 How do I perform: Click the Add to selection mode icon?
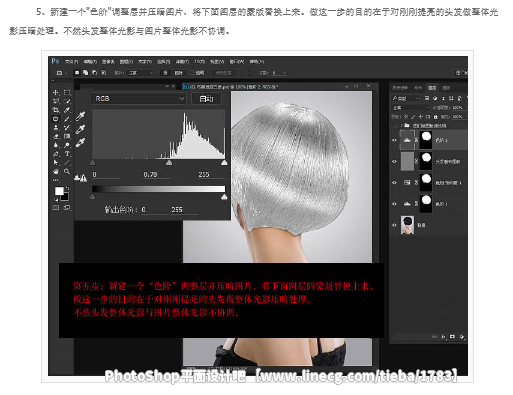pyautogui.click(x=86, y=73)
